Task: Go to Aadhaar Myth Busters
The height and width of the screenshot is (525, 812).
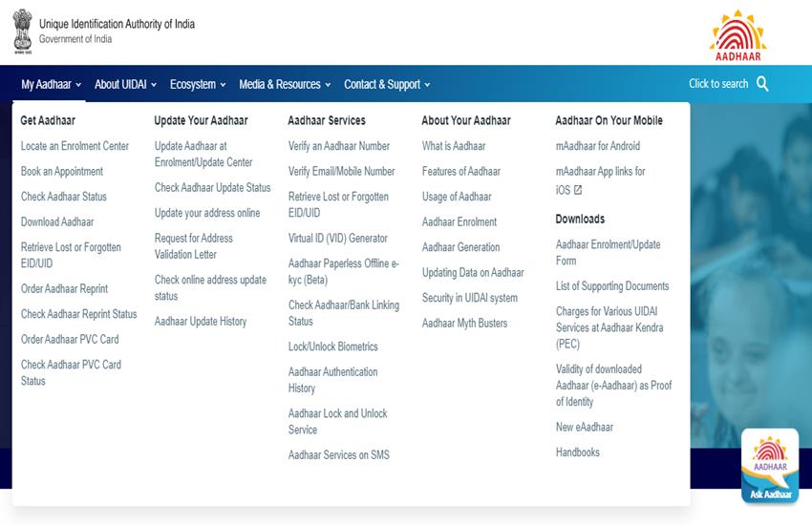Action: click(465, 324)
